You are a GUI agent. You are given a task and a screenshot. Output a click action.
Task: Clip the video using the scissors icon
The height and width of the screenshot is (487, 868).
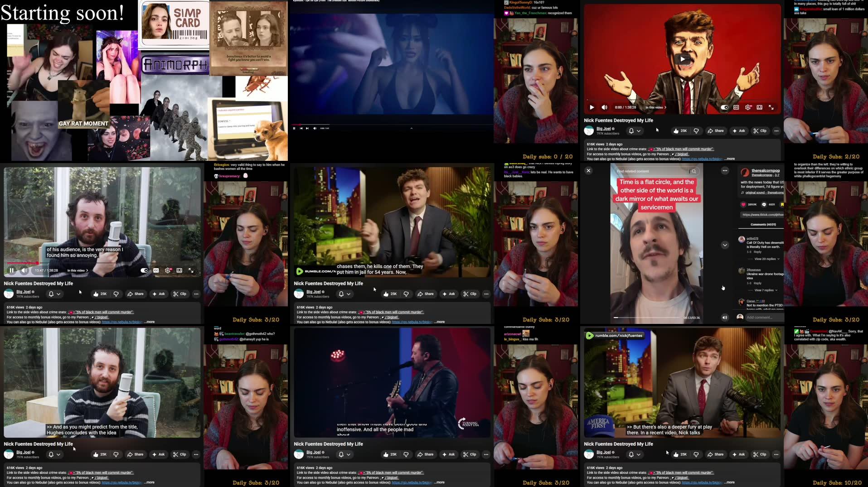(x=180, y=294)
